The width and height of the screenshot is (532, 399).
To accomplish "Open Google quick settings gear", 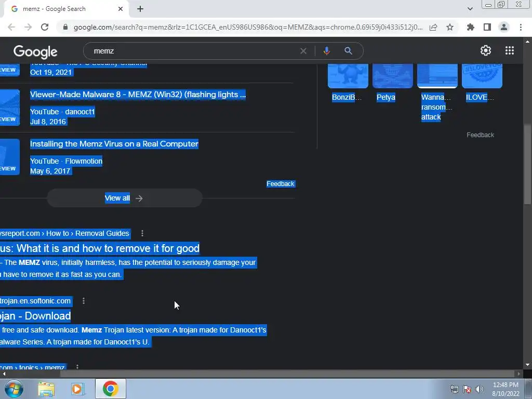I will (486, 50).
